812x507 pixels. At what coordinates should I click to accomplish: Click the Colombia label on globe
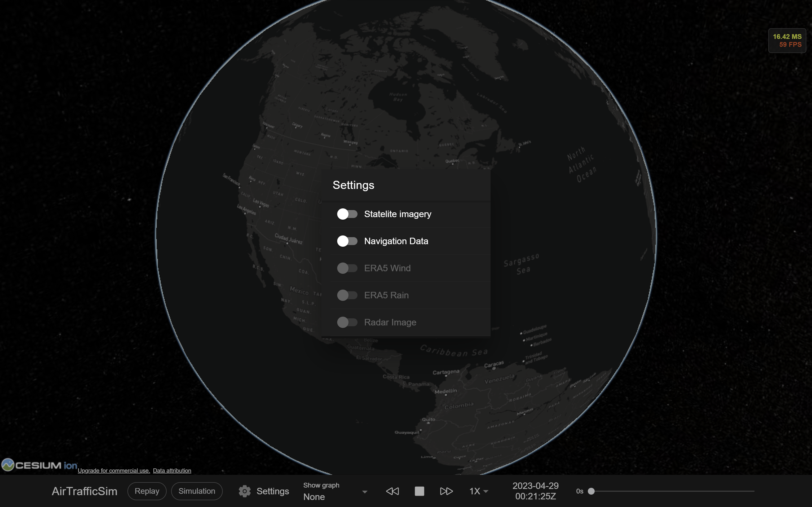(459, 406)
